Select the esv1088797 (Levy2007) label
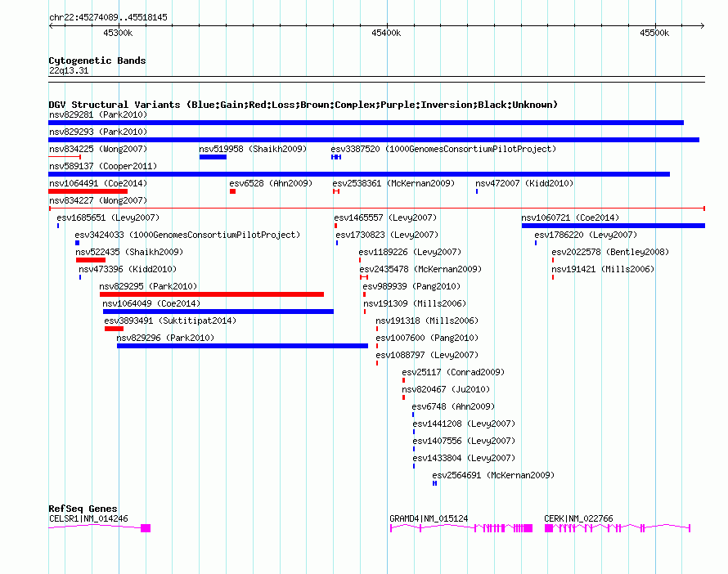 point(427,355)
